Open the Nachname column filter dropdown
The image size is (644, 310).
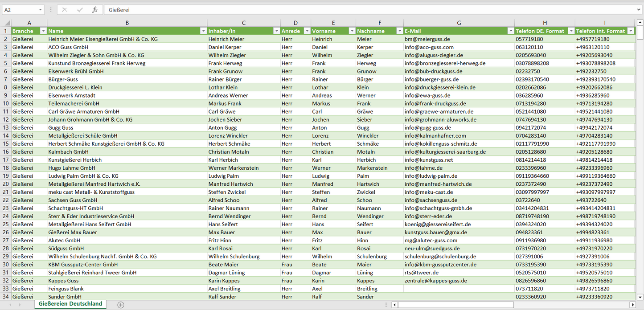pyautogui.click(x=399, y=31)
